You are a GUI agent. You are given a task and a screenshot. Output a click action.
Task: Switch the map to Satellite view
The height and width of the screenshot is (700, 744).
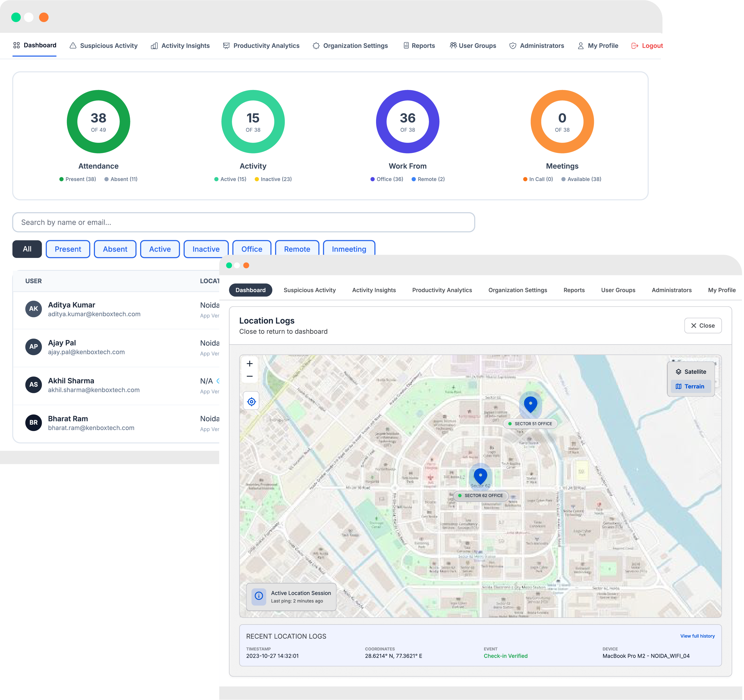[x=691, y=372]
